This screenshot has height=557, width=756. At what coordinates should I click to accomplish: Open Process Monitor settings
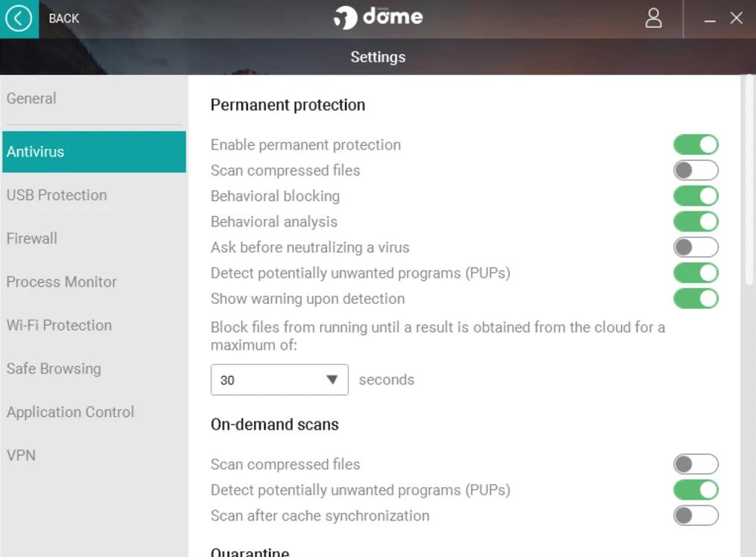point(62,282)
